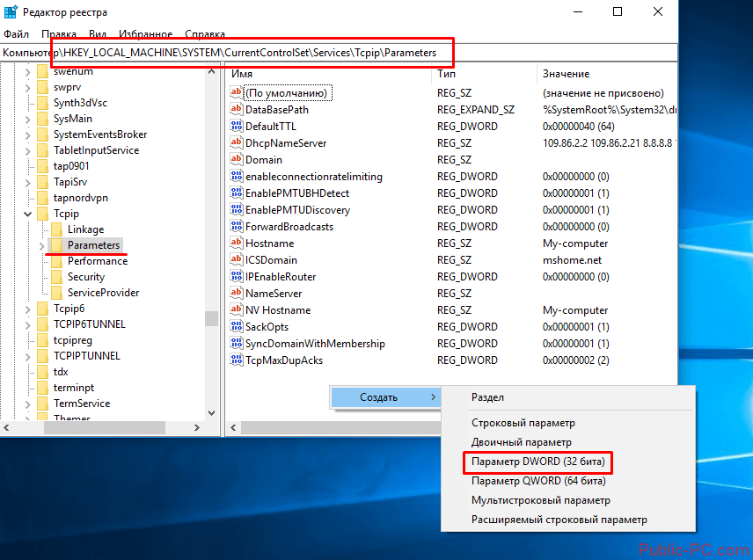Click the SysMain folder icon
The width and height of the screenshot is (753, 560).
pos(41,119)
